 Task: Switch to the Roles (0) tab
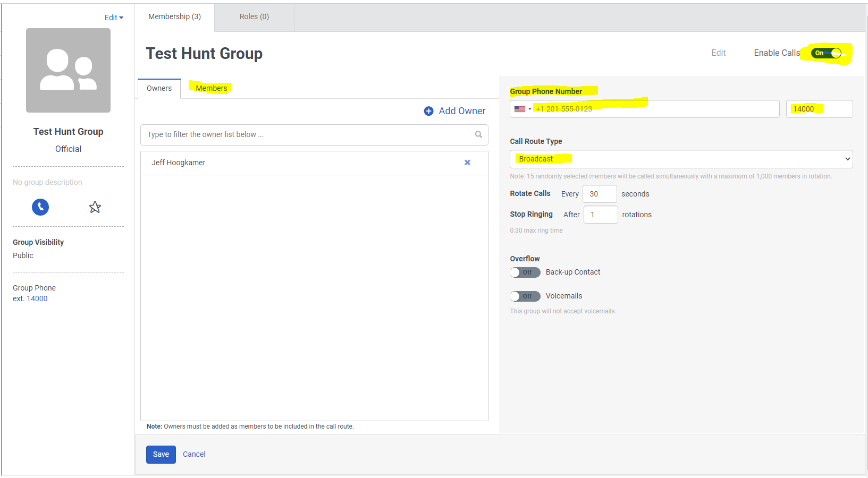[254, 17]
